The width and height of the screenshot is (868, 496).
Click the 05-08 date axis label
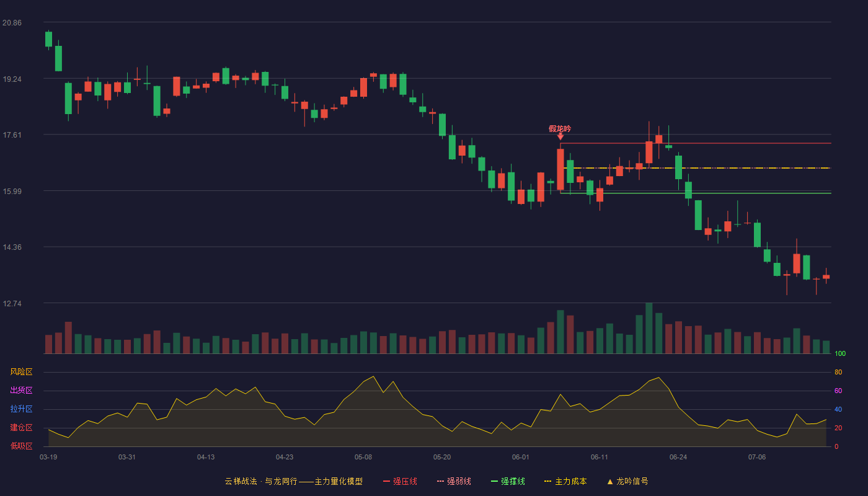click(363, 457)
